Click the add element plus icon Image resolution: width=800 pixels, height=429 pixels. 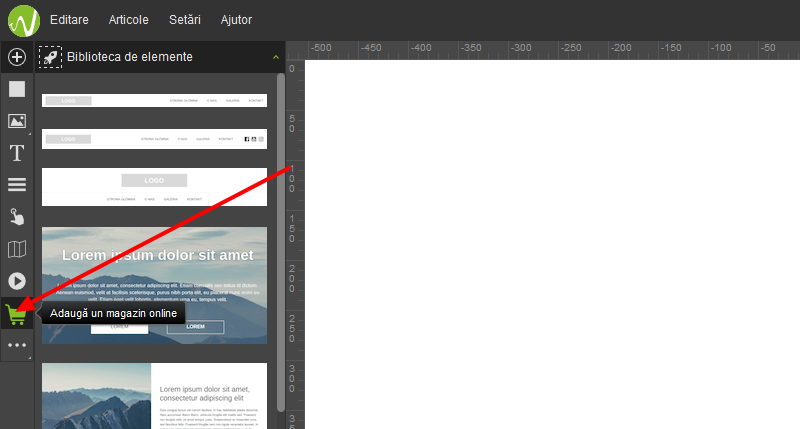pos(17,57)
